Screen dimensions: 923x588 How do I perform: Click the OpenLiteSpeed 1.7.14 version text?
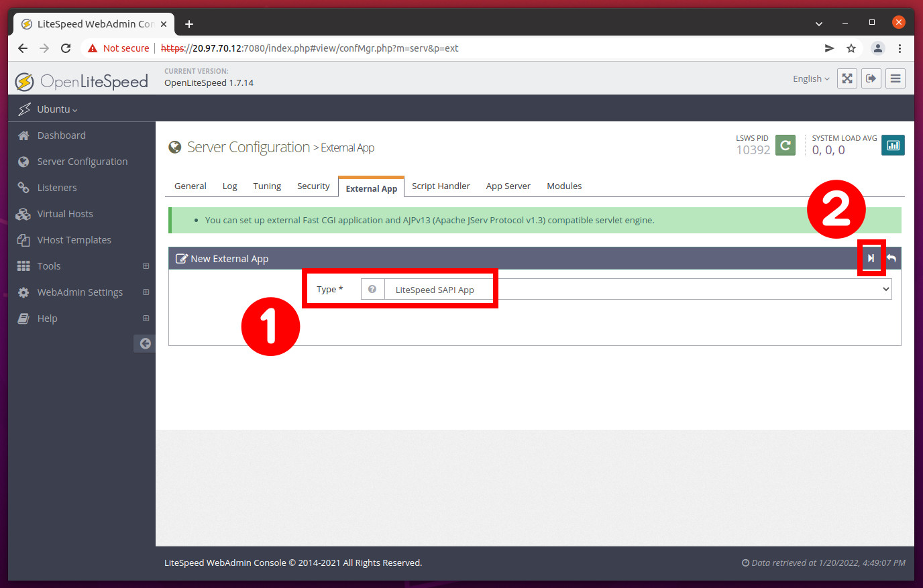209,83
